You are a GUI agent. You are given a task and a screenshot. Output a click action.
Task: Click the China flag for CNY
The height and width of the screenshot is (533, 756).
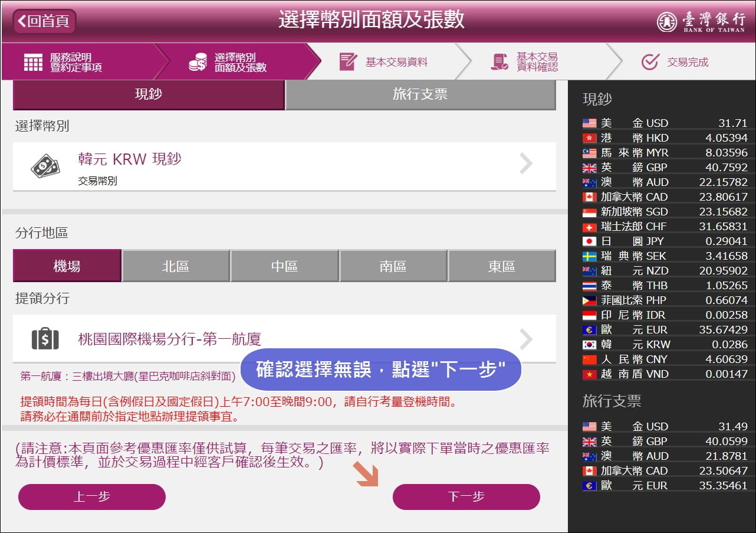(x=590, y=359)
